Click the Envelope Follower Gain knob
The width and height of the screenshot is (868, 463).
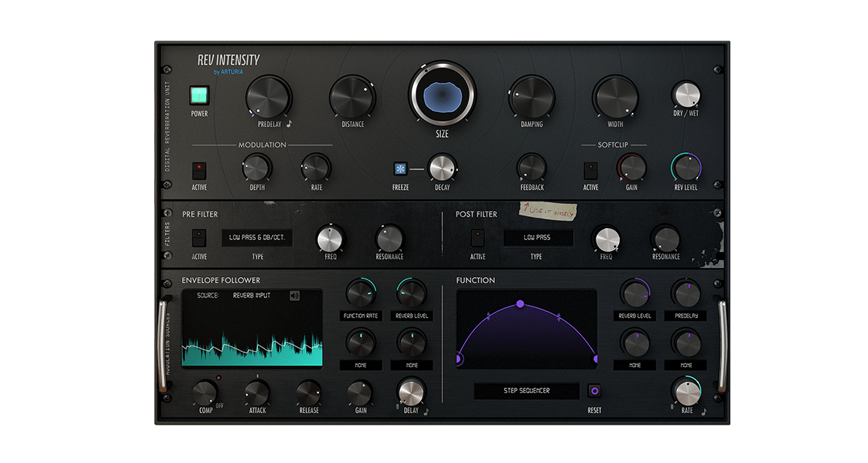(360, 393)
